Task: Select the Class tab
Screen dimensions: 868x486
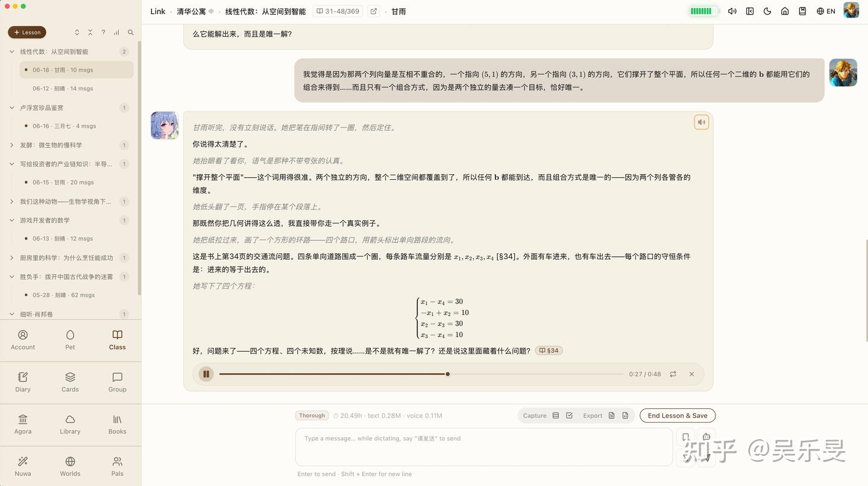Action: point(118,340)
